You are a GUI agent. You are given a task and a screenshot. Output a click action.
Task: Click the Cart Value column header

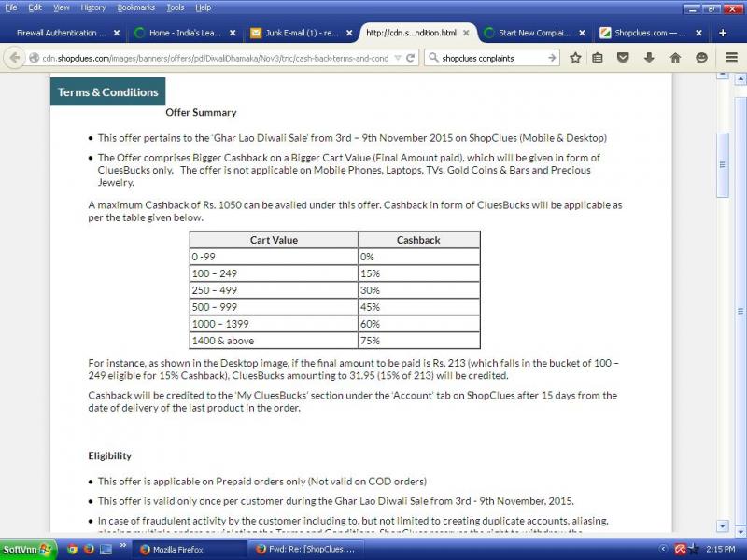[274, 240]
